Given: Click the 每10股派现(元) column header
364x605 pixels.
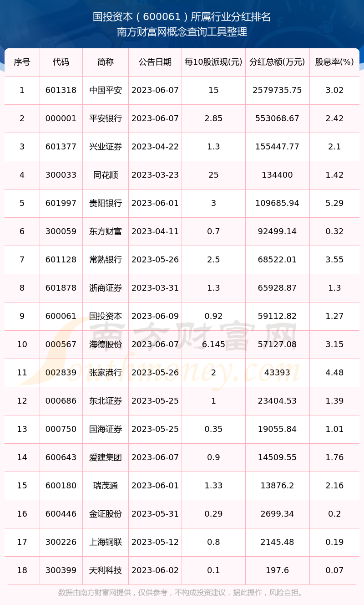Looking at the screenshot, I should click(x=213, y=62).
